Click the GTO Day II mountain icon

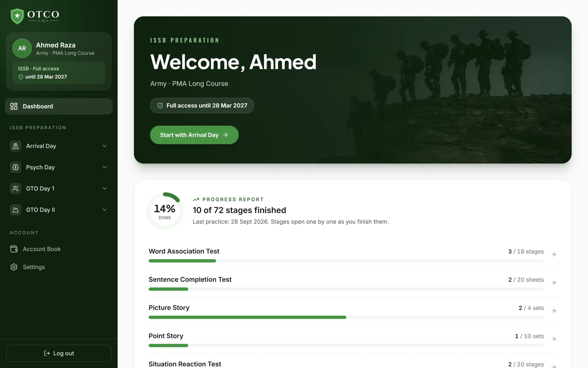15,210
